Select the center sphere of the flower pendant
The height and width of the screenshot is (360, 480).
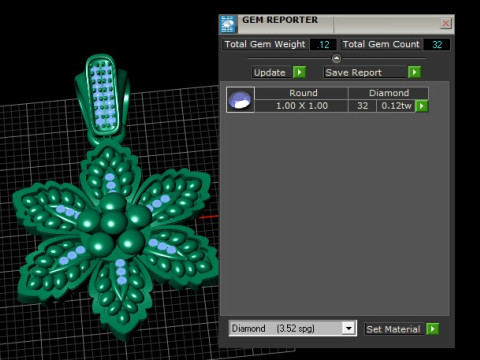pos(114,221)
